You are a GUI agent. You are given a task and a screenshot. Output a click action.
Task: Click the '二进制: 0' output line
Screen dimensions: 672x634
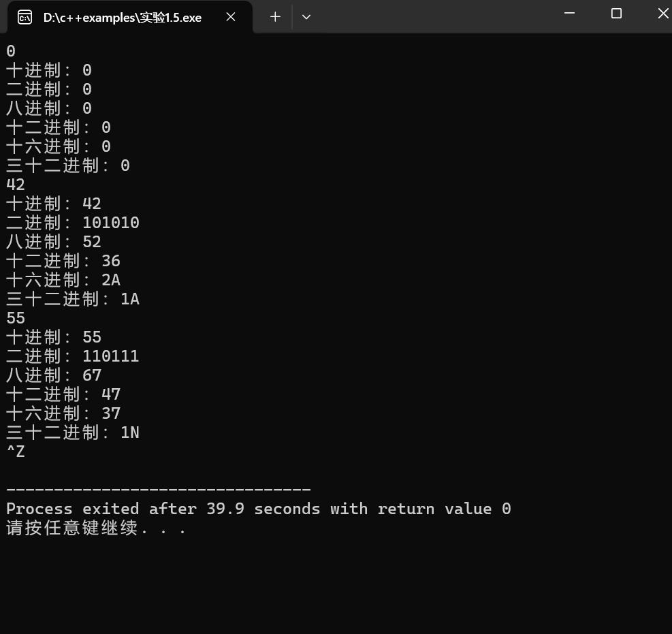(x=49, y=89)
